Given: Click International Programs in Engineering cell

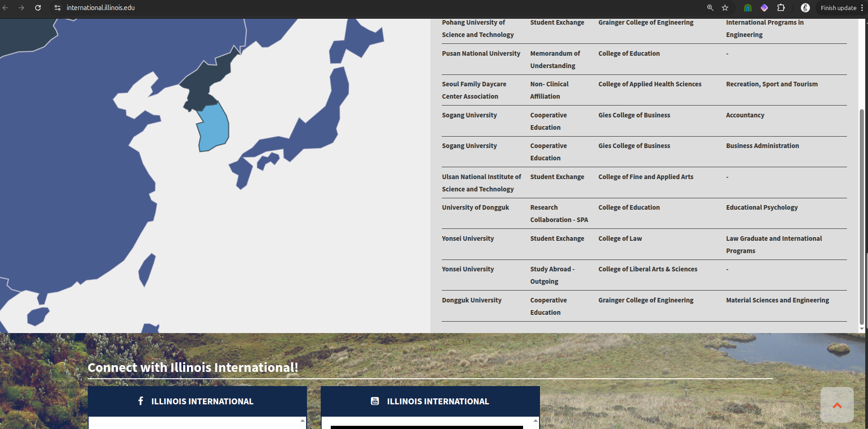Looking at the screenshot, I should pyautogui.click(x=765, y=28).
